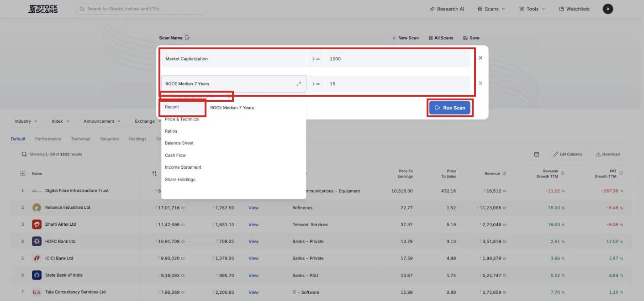The width and height of the screenshot is (644, 301).
Task: Edit the value 1000 field
Action: [397, 59]
